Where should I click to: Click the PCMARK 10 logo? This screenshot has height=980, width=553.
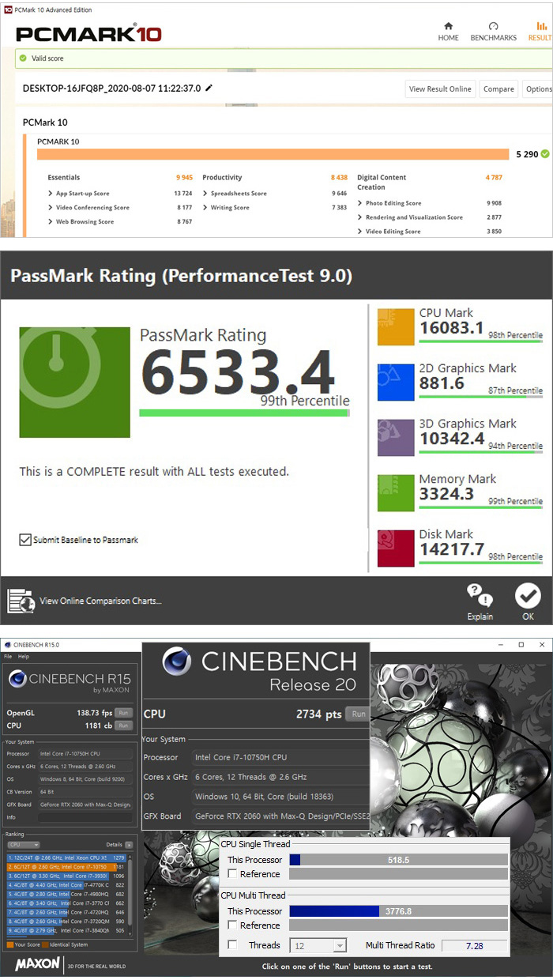88,34
